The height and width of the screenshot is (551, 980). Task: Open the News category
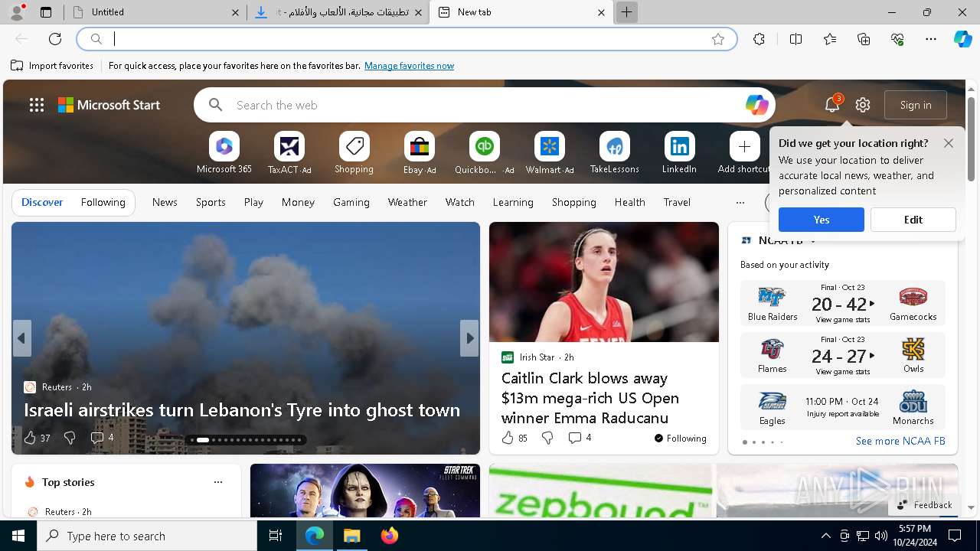(165, 202)
